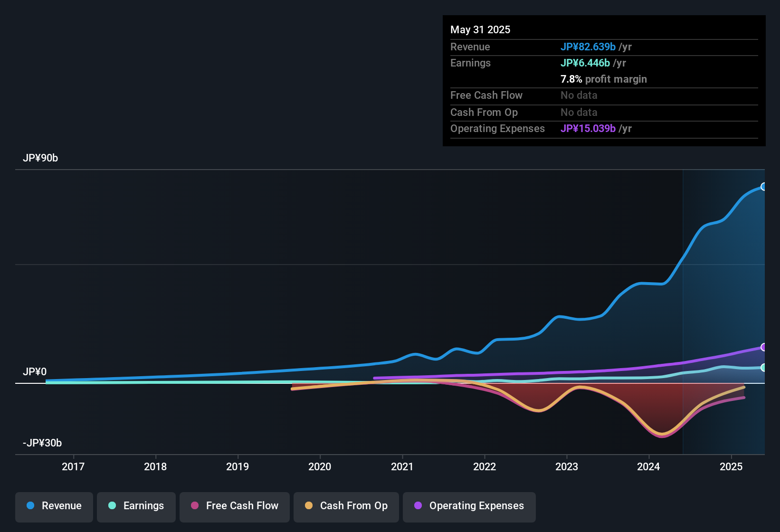Toggle the Earnings series legend
Image resolution: width=780 pixels, height=532 pixels.
(x=136, y=506)
